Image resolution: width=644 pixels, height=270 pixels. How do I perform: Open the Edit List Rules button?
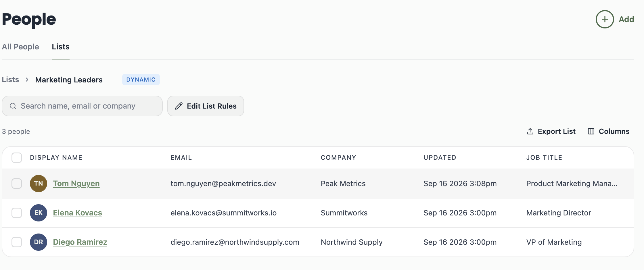click(206, 106)
